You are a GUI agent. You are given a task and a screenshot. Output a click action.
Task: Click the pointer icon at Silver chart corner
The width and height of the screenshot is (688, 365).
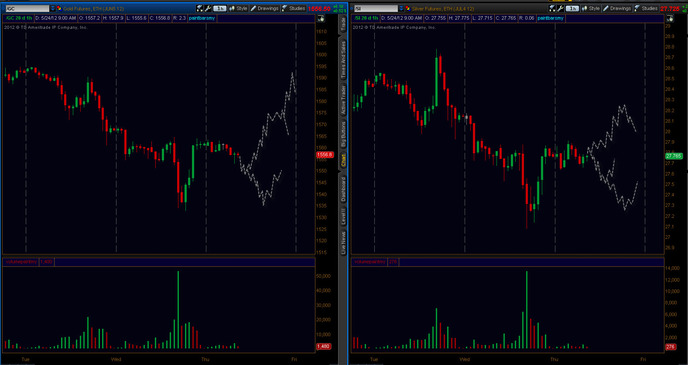click(x=670, y=18)
